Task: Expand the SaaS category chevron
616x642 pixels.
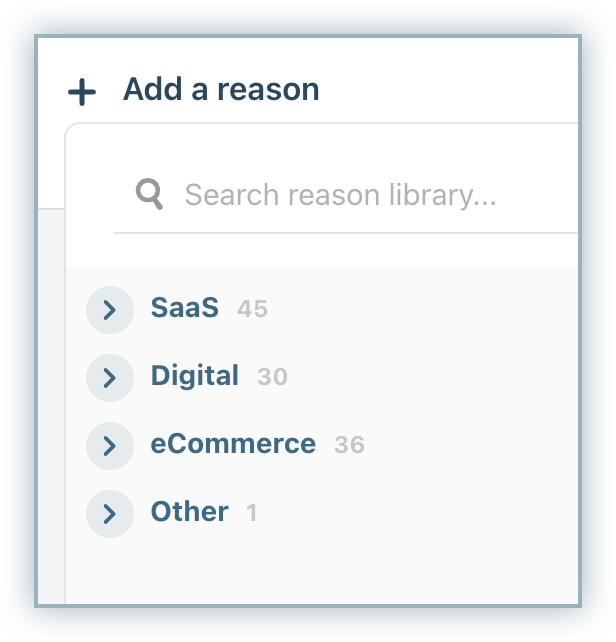Action: point(110,310)
